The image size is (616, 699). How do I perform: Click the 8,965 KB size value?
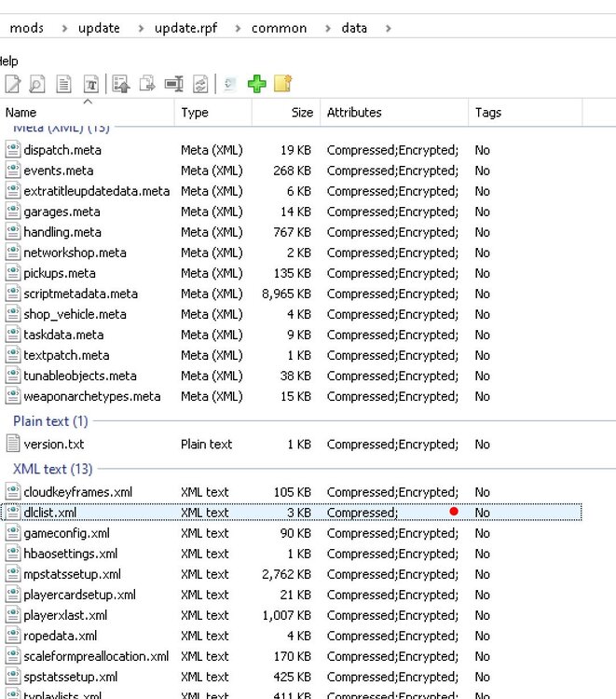(x=286, y=294)
